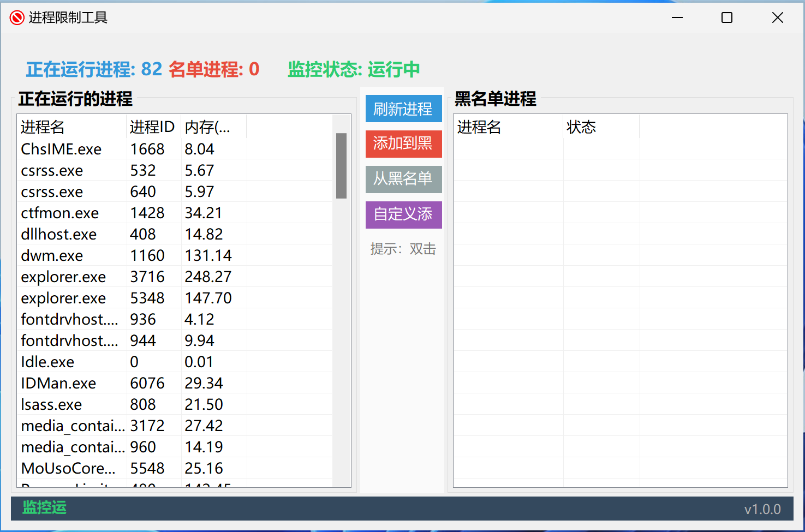The width and height of the screenshot is (805, 532).
Task: Select explorer.exe with process ID 5348
Action: (x=175, y=298)
